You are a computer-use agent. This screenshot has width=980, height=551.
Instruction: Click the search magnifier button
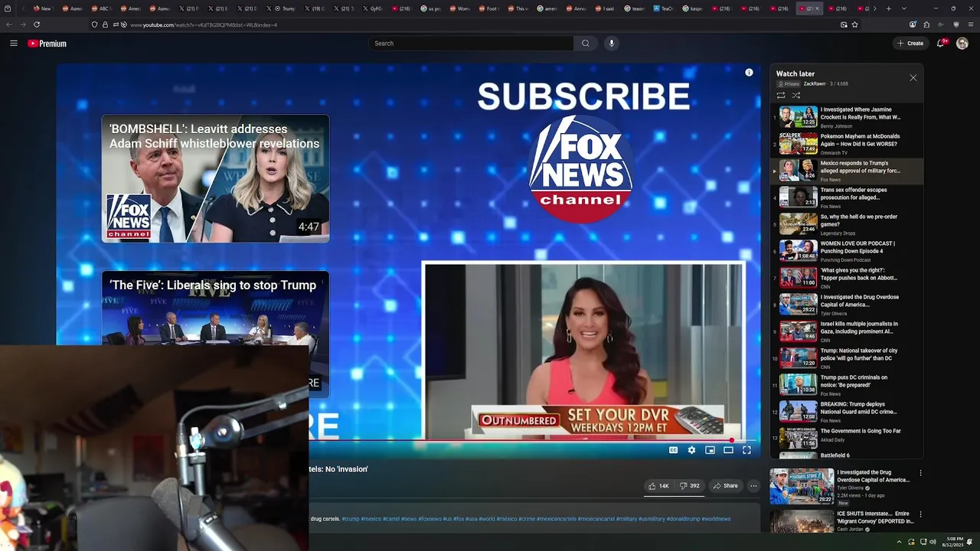pyautogui.click(x=586, y=44)
